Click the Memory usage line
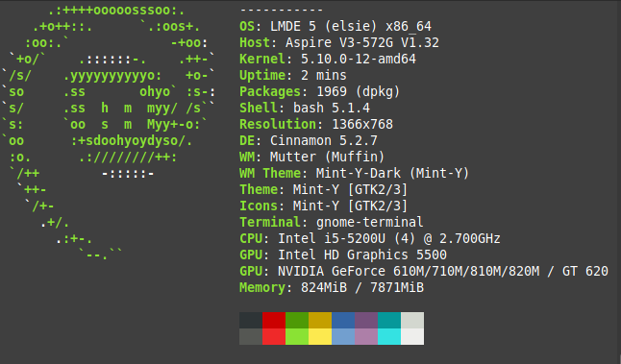The width and height of the screenshot is (621, 364). click(x=332, y=287)
